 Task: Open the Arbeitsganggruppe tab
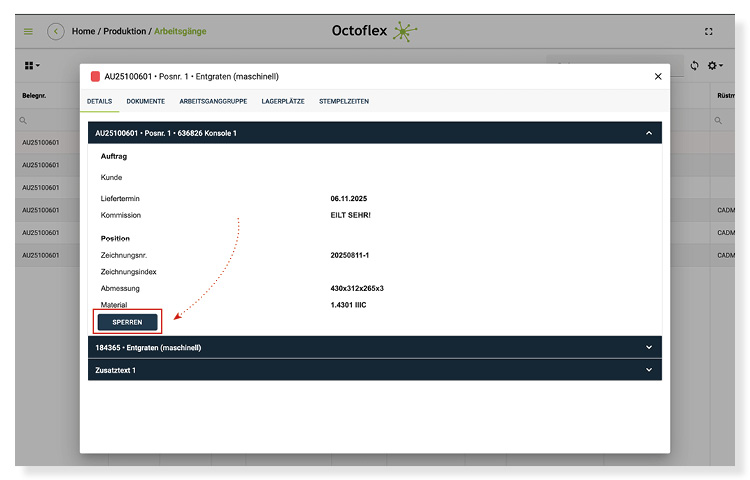pos(214,101)
